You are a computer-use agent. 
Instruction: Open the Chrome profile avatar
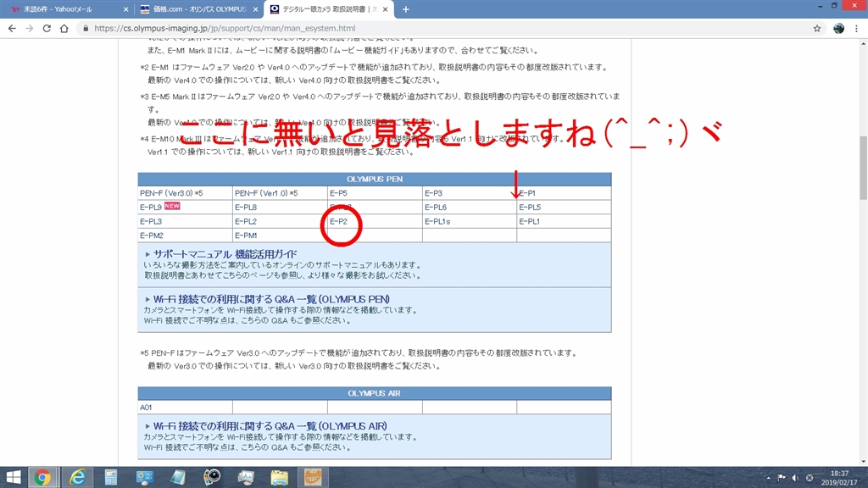tap(838, 28)
